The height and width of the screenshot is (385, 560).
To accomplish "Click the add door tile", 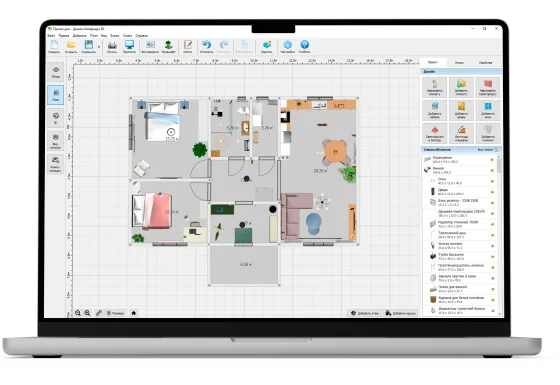I will coord(461,110).
